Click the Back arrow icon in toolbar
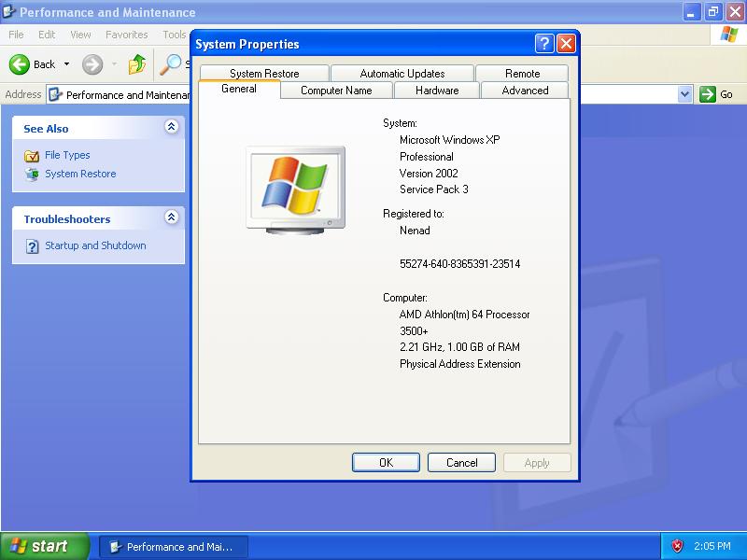Image resolution: width=747 pixels, height=560 pixels. [20, 64]
